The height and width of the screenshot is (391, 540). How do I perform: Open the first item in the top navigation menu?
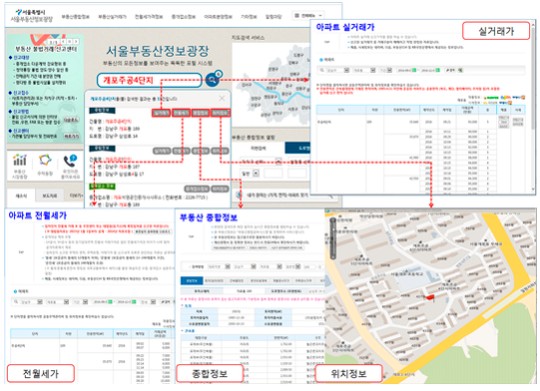click(75, 17)
